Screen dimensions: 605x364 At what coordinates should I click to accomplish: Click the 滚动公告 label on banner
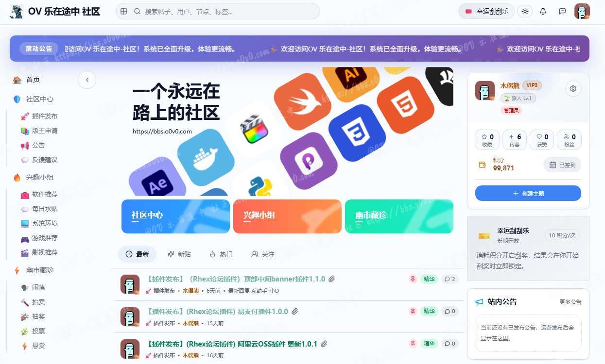[39, 49]
